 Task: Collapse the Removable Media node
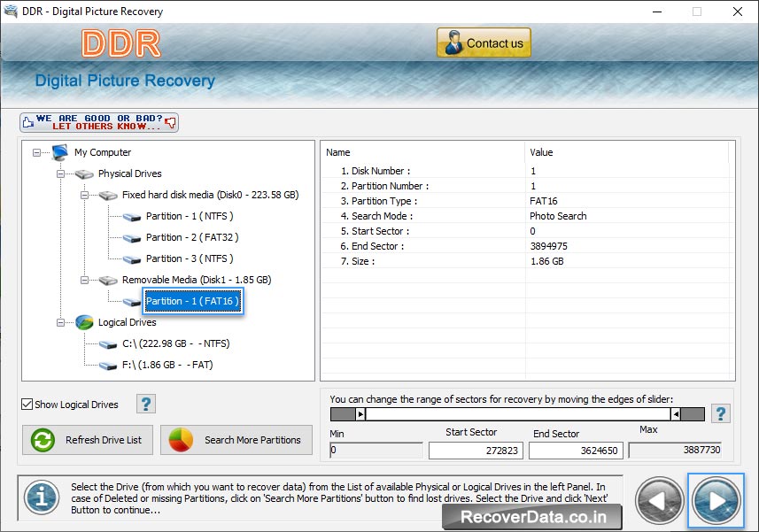tap(84, 280)
